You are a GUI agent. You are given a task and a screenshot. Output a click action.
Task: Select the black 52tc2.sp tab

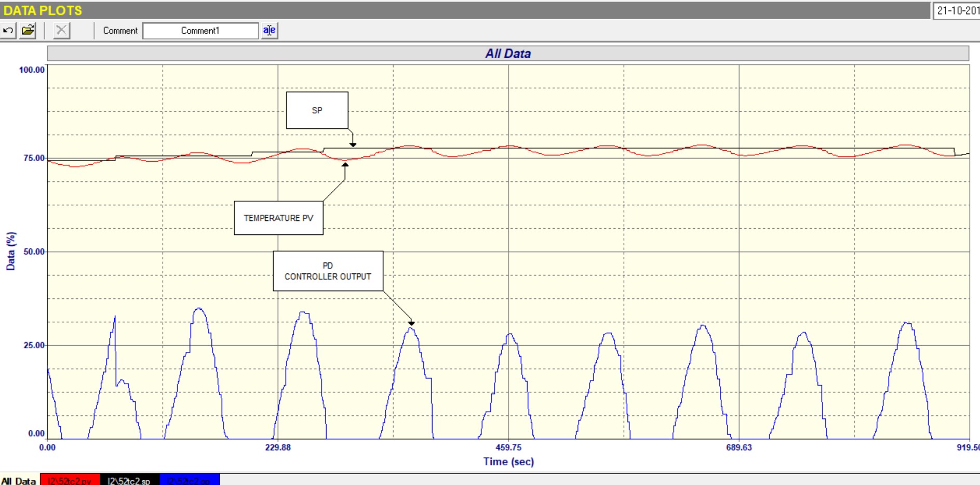129,481
